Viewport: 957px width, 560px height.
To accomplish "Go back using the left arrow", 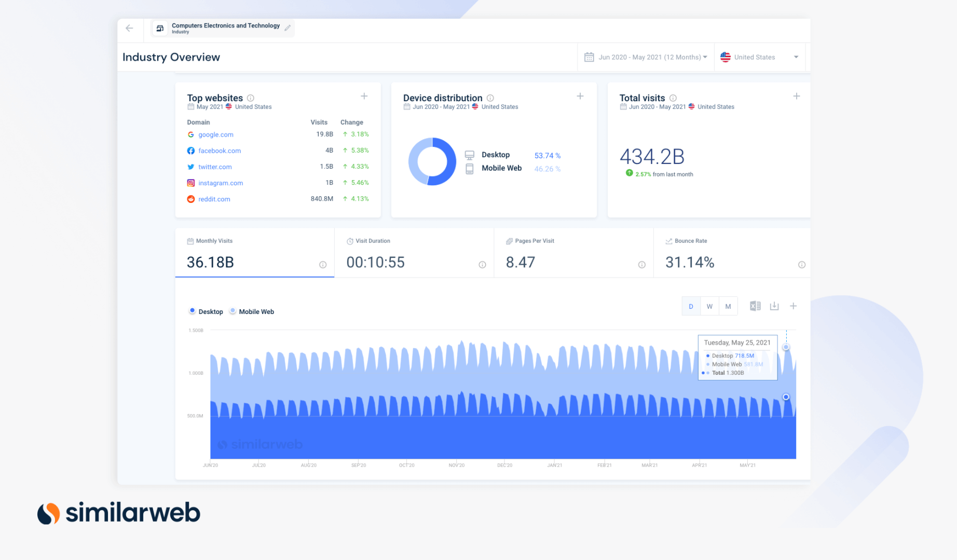I will (x=129, y=28).
